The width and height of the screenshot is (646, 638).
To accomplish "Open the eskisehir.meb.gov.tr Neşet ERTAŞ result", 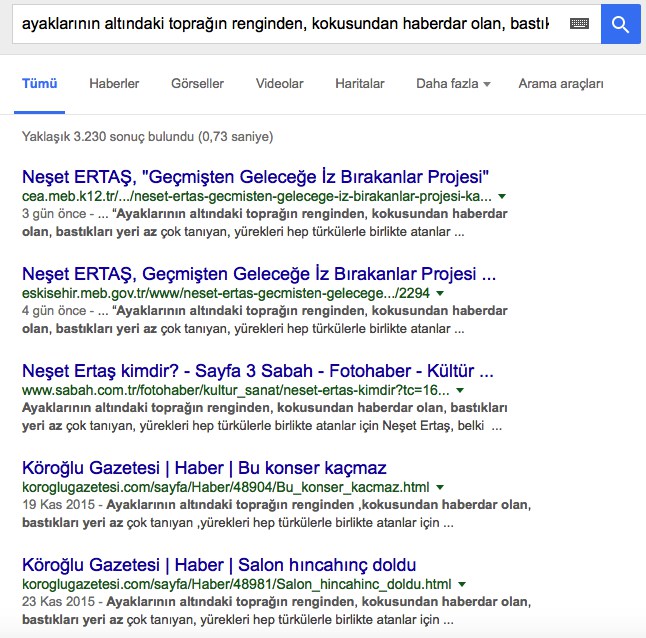I will pyautogui.click(x=259, y=274).
